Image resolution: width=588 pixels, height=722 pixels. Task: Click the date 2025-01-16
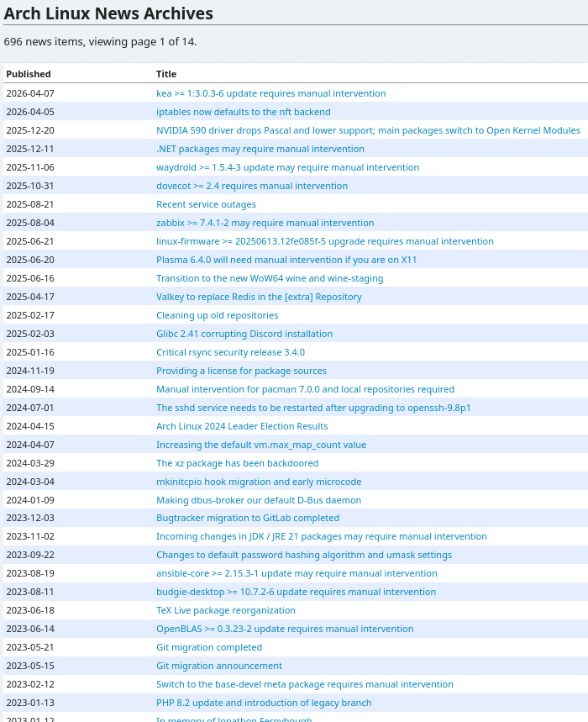30,352
